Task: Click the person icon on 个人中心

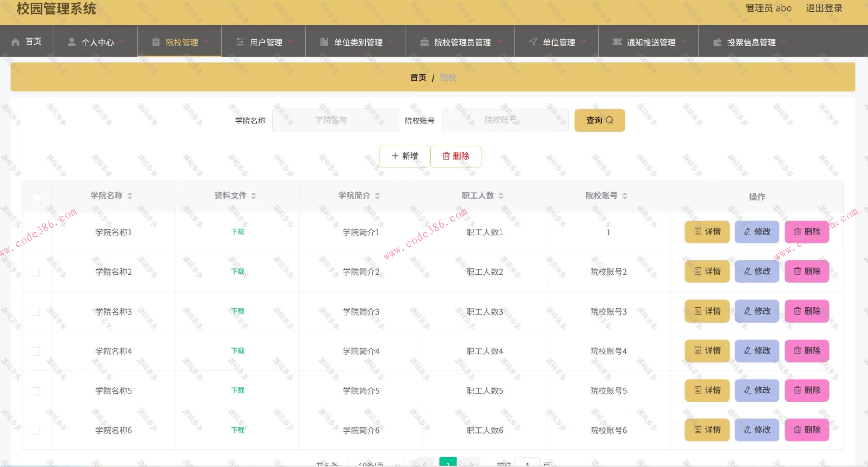Action: click(x=71, y=42)
